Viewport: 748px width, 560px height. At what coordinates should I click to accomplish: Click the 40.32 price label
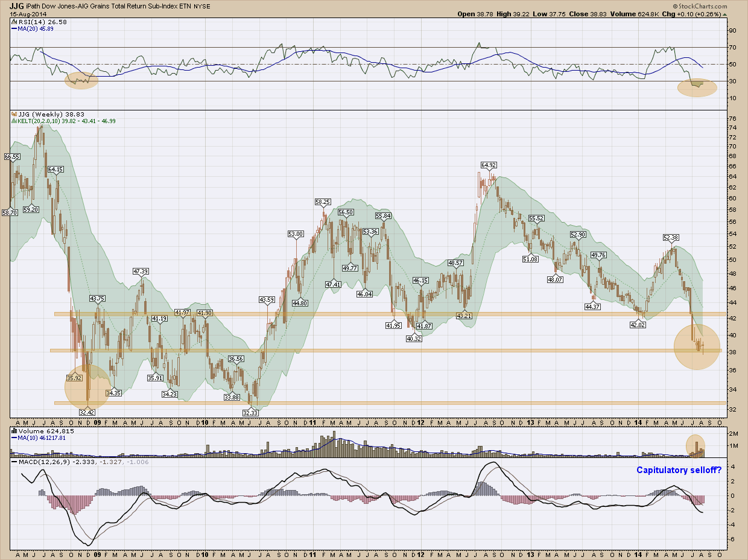tap(413, 339)
